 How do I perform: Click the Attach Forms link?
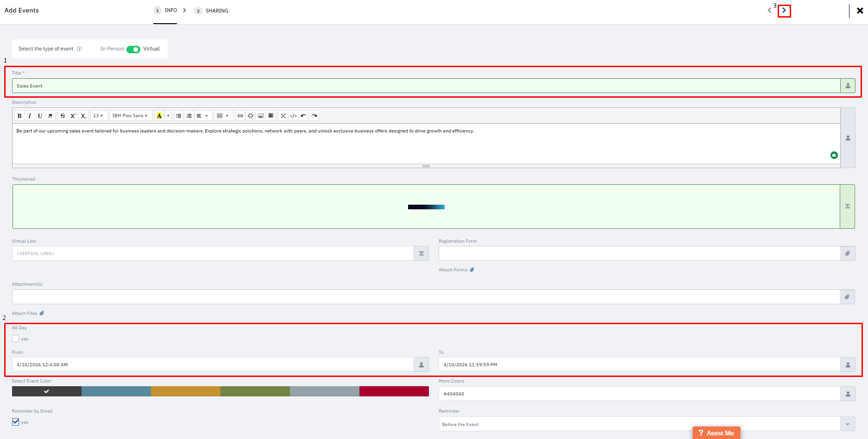click(456, 270)
